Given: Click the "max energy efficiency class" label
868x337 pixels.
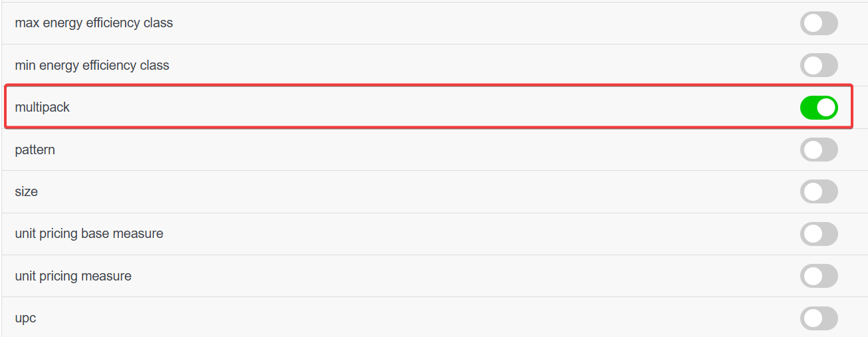Looking at the screenshot, I should [94, 23].
